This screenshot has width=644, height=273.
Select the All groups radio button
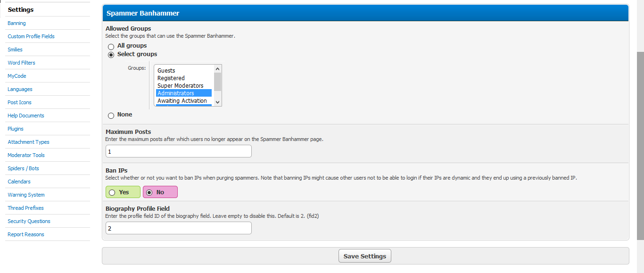tap(111, 46)
